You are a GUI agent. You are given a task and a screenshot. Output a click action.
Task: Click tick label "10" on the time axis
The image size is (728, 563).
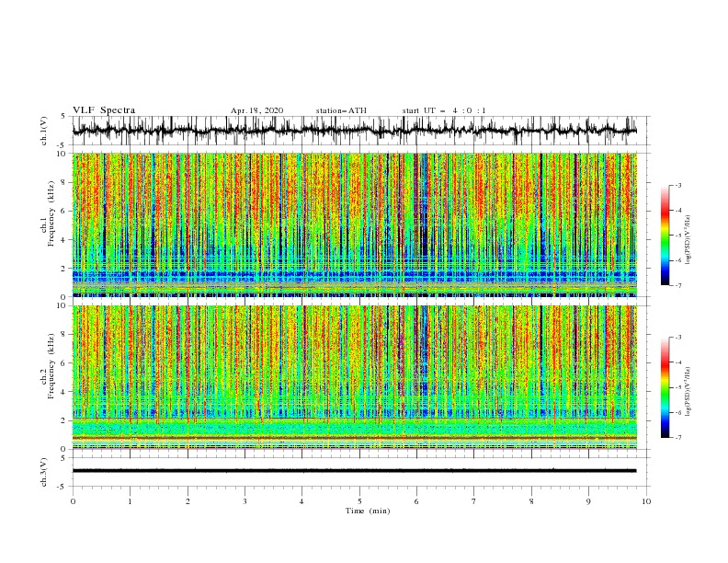pos(646,501)
